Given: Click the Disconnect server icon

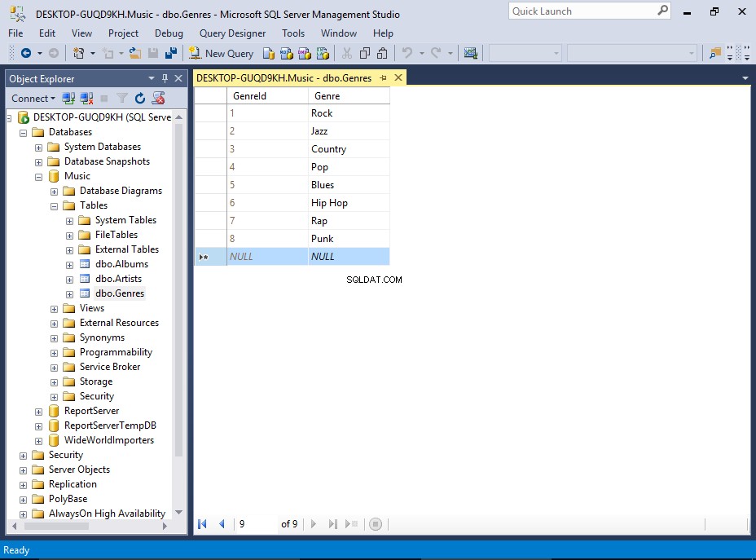Looking at the screenshot, I should 87,99.
